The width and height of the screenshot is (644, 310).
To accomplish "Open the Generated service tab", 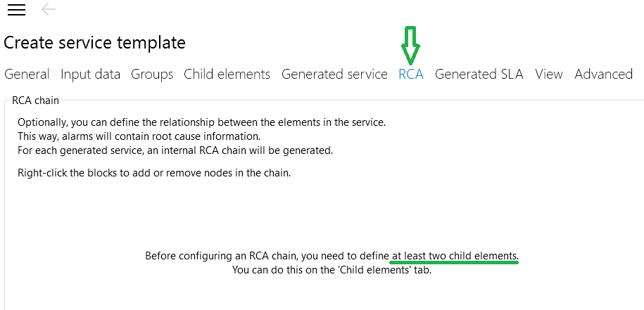I will point(334,74).
